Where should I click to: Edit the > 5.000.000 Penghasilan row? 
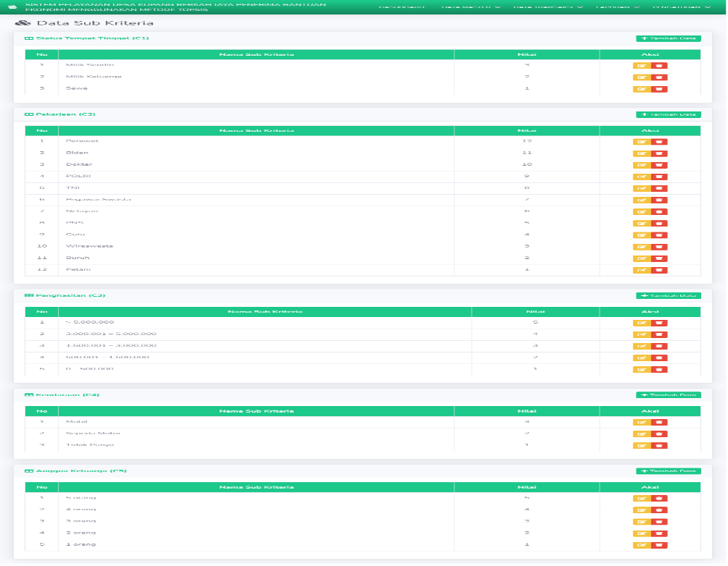click(642, 323)
